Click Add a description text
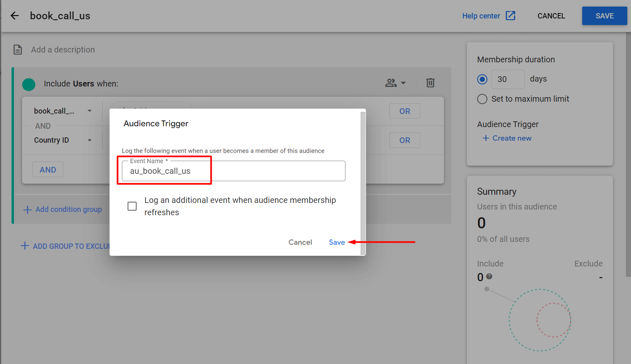 click(63, 50)
